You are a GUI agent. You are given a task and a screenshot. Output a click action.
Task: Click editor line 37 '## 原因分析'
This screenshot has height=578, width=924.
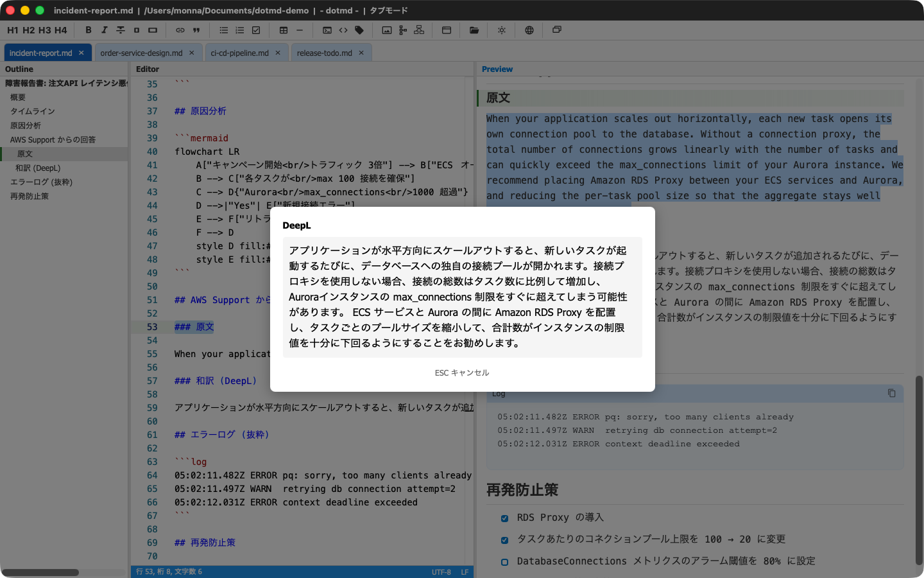tap(200, 111)
